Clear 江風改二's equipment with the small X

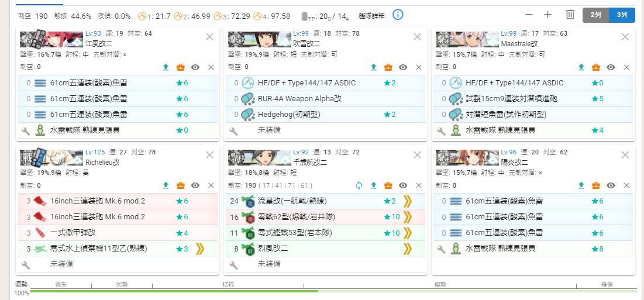[211, 67]
